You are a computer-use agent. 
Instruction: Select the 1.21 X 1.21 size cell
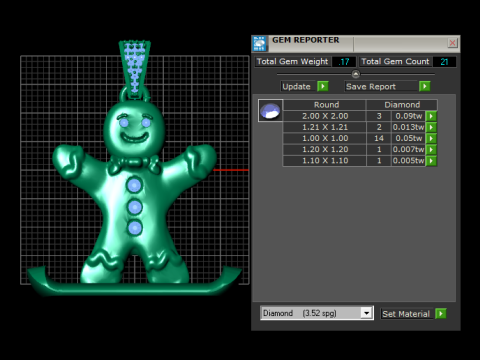(x=324, y=127)
